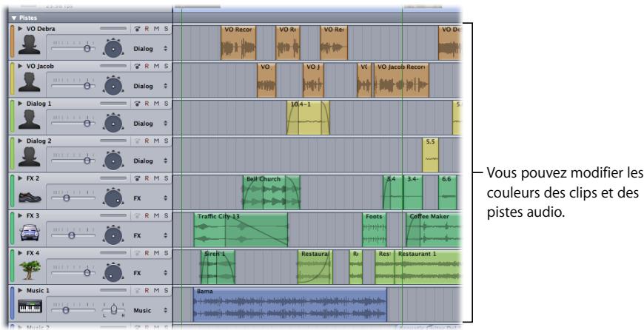This screenshot has width=644, height=330.
Task: Open VO Debra Dialog submix dropdown
Action: 150,48
